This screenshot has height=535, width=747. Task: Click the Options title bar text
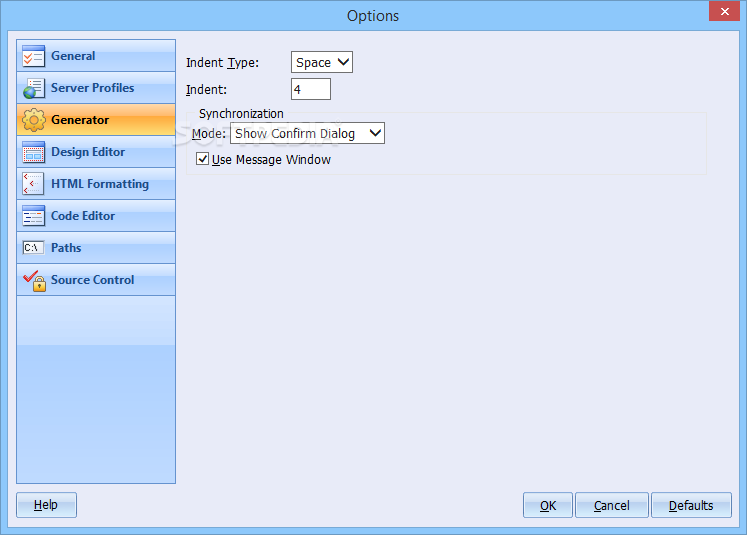click(373, 16)
